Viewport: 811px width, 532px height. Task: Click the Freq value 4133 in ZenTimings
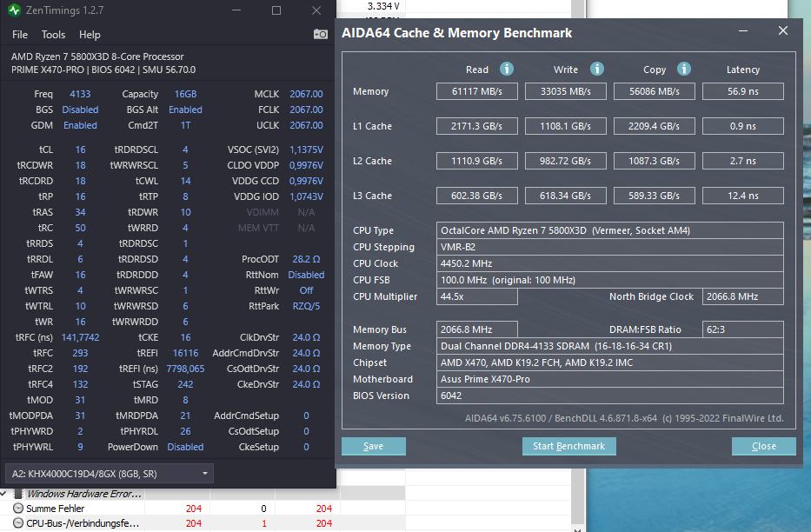[x=80, y=94]
